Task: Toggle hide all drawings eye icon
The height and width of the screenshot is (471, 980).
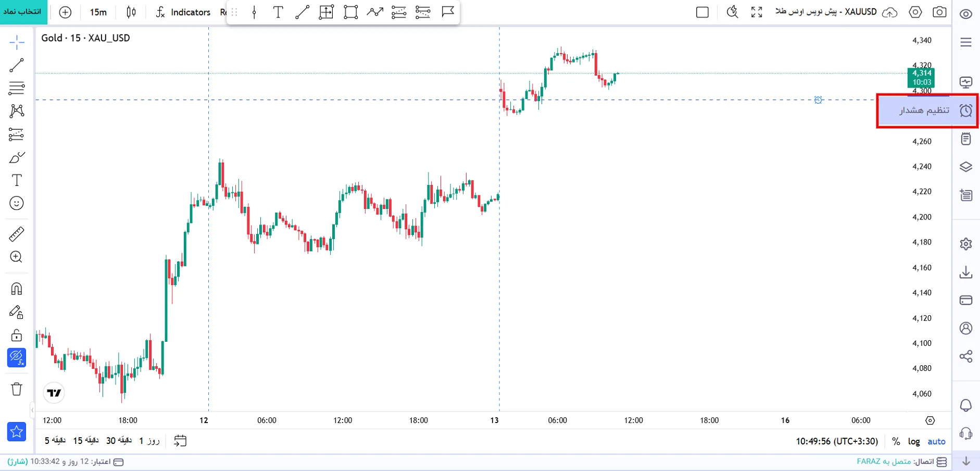Action: (17, 357)
